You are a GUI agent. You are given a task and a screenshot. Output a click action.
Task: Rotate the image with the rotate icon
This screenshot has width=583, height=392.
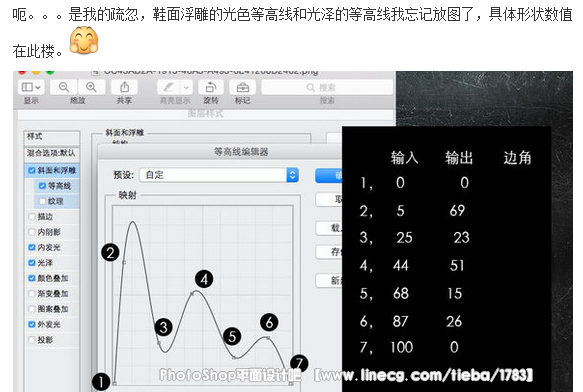[x=211, y=87]
